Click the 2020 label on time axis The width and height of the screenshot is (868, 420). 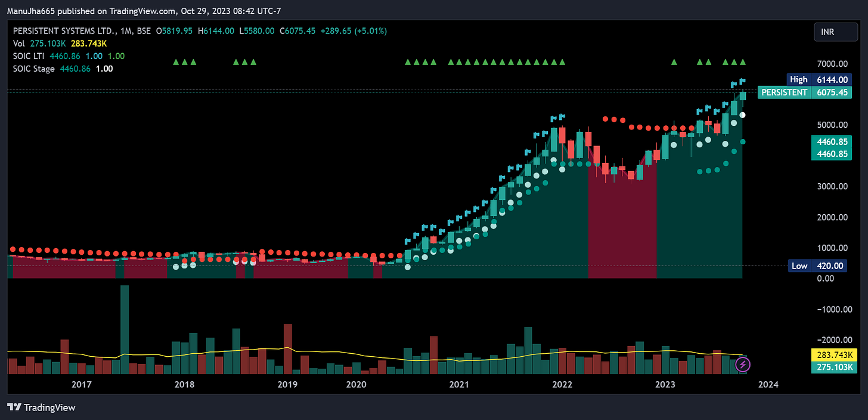point(356,385)
